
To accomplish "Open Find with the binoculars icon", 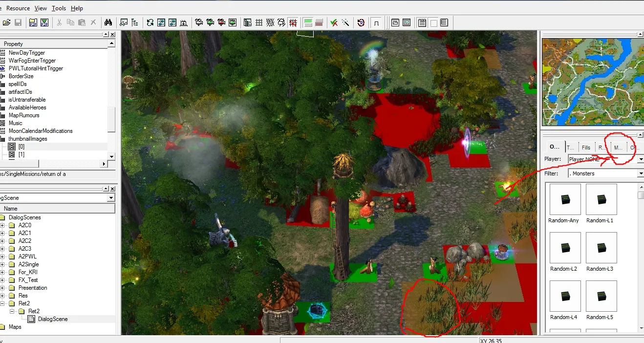I will pos(108,22).
